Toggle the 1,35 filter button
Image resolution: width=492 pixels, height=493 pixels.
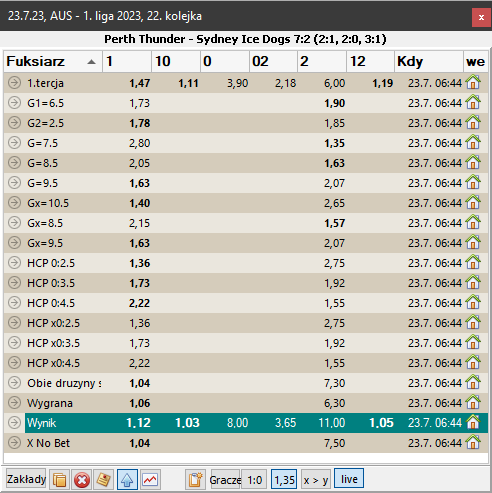[284, 480]
